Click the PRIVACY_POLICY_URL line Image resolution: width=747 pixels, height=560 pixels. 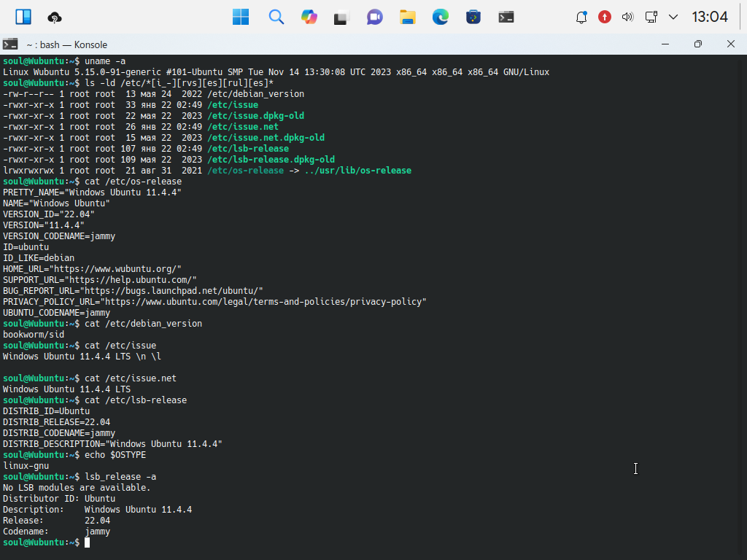click(x=215, y=302)
